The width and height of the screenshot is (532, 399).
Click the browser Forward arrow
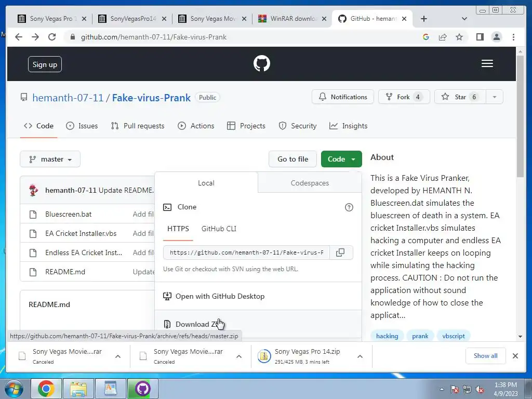tap(35, 37)
